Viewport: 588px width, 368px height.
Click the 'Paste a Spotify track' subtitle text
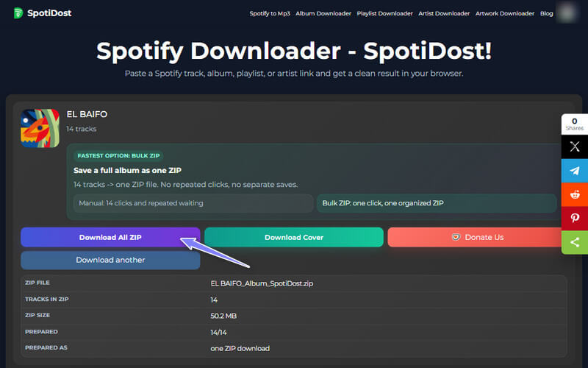coord(294,74)
